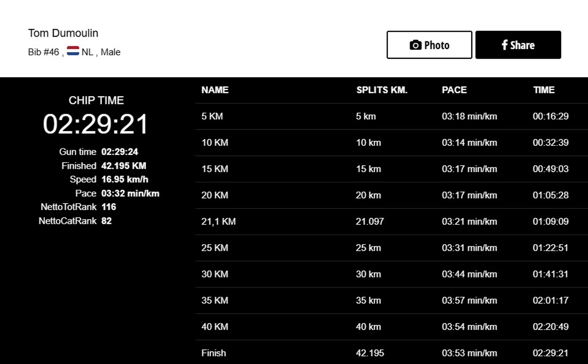
Task: Open the Photo button label
Action: 437,45
